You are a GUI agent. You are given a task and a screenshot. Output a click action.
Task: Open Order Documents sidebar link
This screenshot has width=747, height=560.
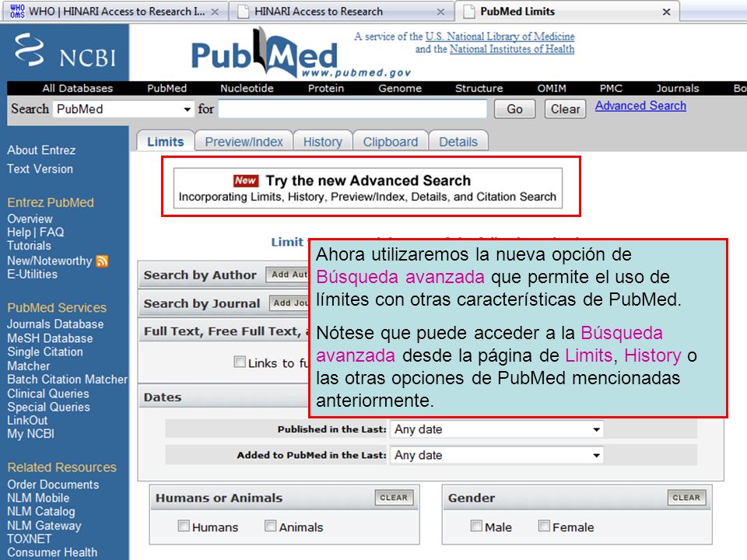click(x=53, y=485)
